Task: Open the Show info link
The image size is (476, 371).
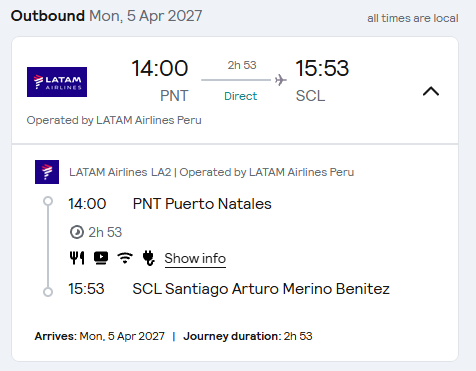Action: (x=195, y=258)
